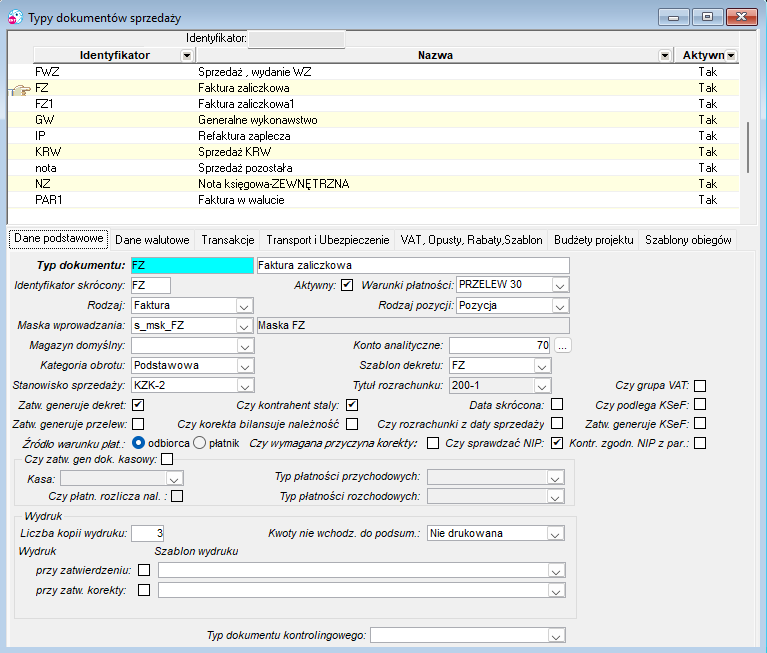Select the row 'Sprzedaż , wydanie WZ'
The width and height of the screenshot is (767, 653).
[x=374, y=72]
